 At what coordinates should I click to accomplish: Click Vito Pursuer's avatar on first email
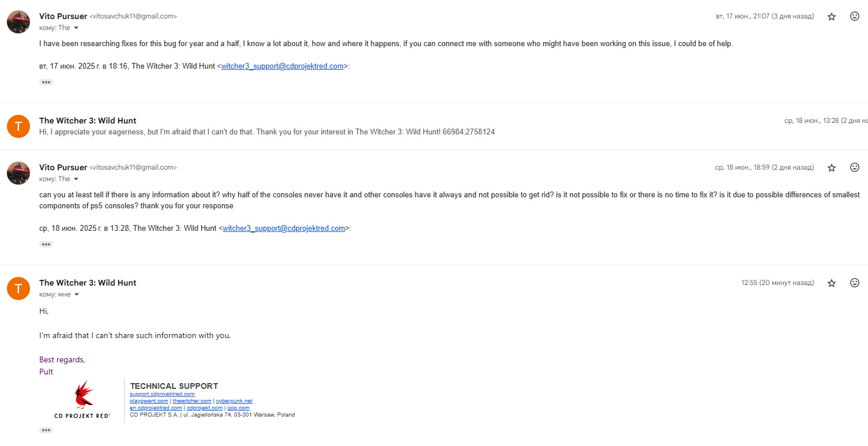tap(18, 22)
